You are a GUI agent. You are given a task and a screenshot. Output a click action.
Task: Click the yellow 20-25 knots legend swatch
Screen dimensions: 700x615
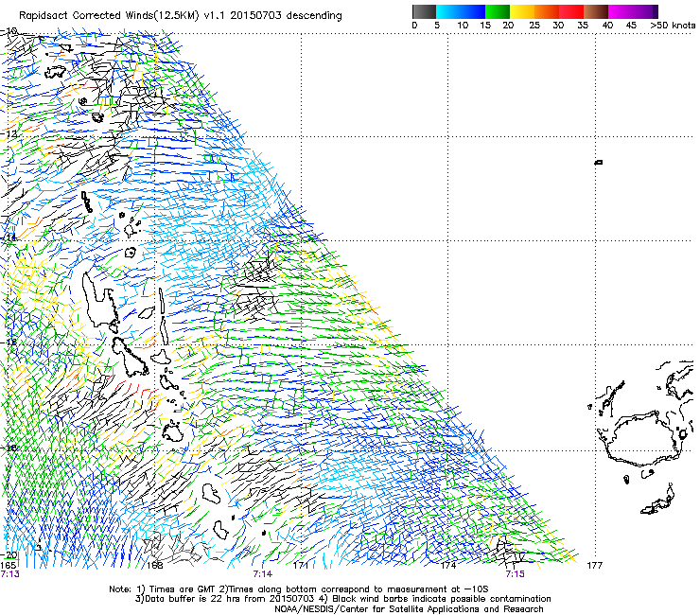point(522,11)
